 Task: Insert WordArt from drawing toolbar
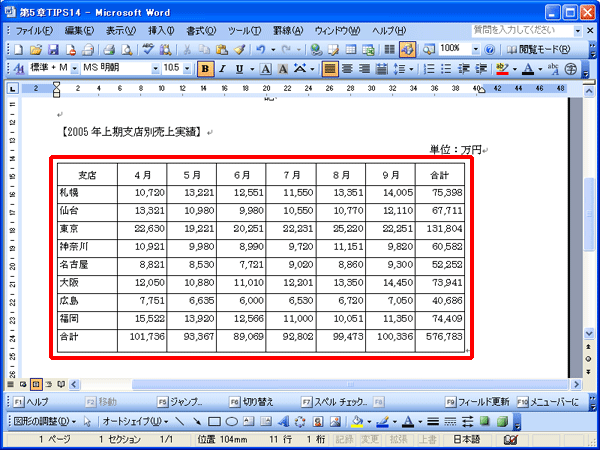tap(284, 422)
